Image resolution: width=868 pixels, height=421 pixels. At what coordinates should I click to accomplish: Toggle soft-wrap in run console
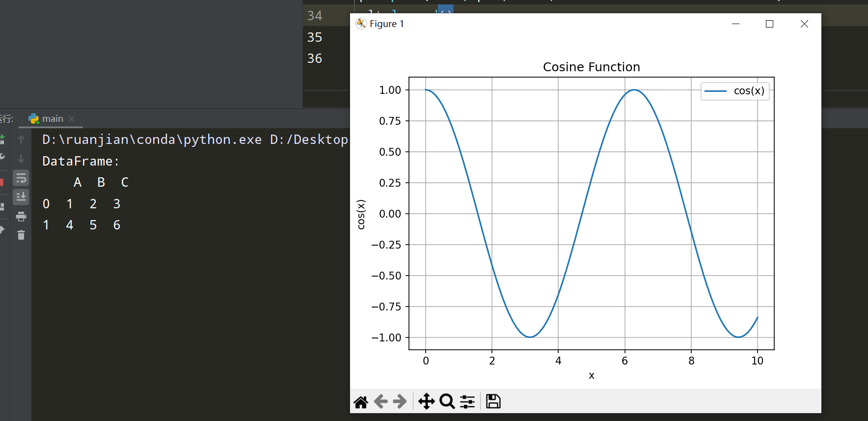pos(21,178)
